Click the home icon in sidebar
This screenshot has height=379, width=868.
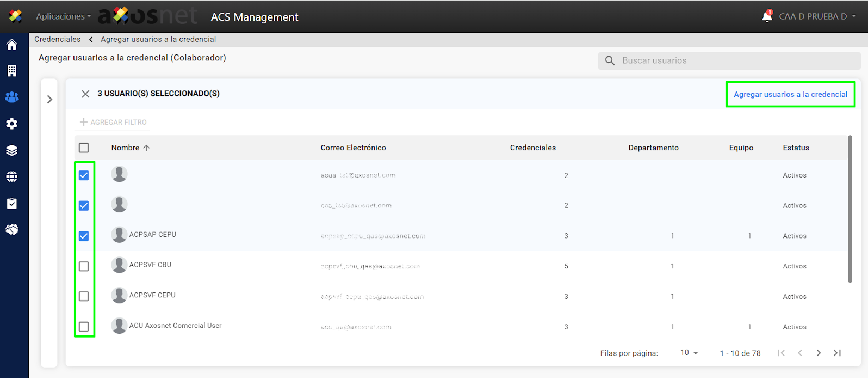[12, 45]
